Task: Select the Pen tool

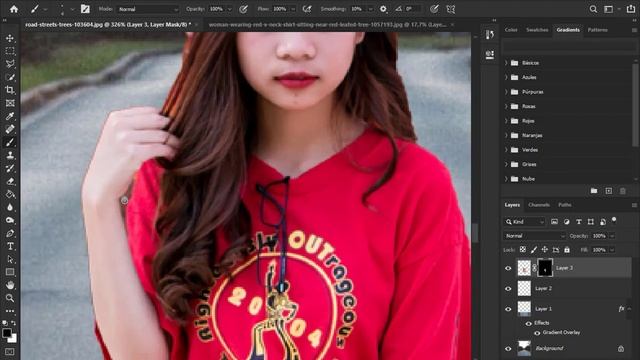Action: [x=10, y=233]
